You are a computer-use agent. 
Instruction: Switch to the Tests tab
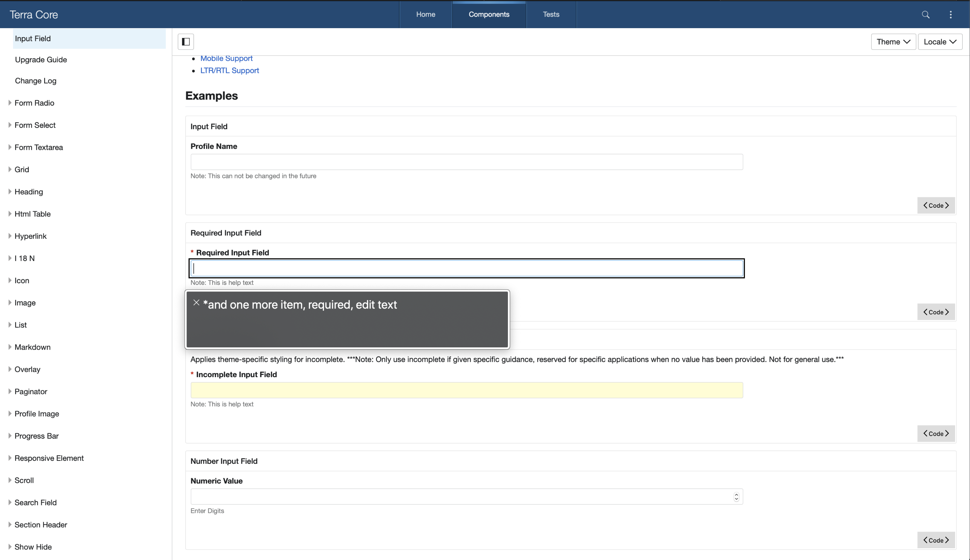tap(550, 14)
